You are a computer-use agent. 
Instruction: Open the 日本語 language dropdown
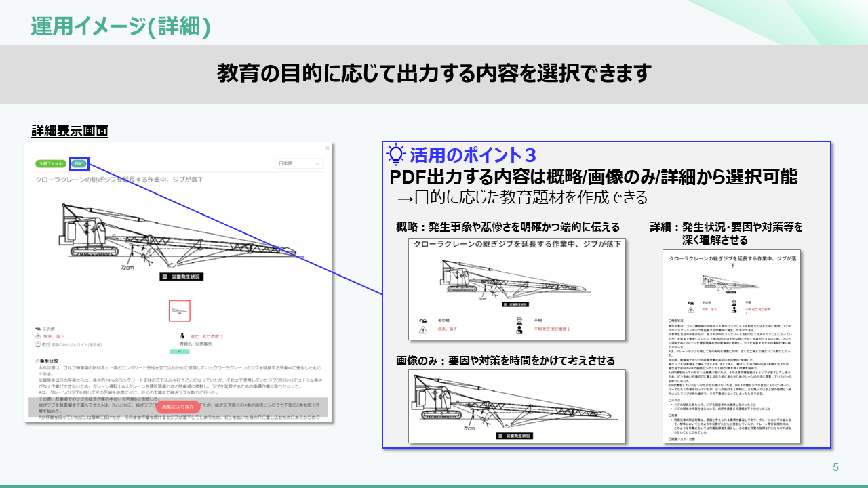click(x=299, y=163)
